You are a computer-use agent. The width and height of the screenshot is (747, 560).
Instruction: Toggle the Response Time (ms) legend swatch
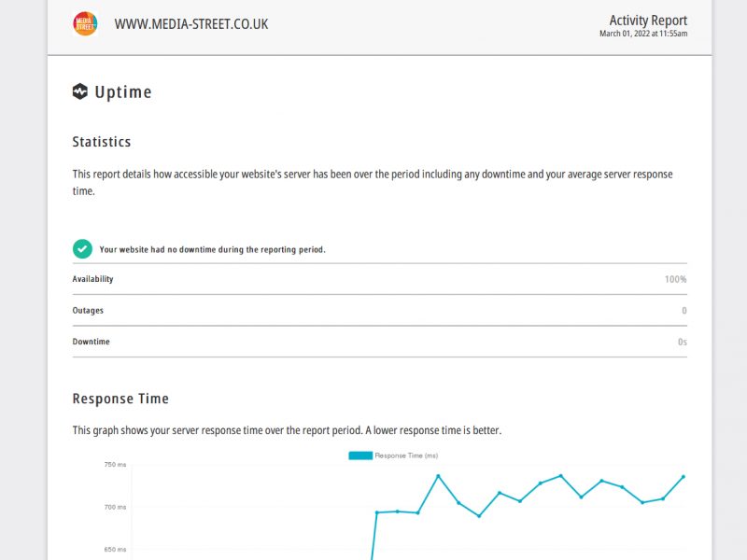[360, 455]
